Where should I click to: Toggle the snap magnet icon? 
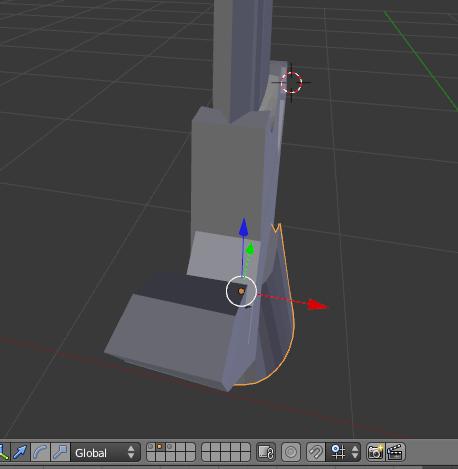coord(315,453)
